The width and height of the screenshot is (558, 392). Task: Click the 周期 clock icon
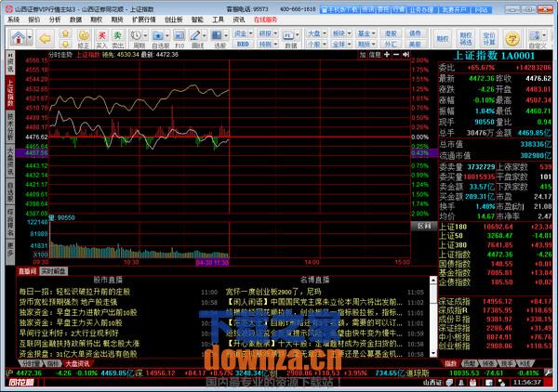pyautogui.click(x=137, y=35)
